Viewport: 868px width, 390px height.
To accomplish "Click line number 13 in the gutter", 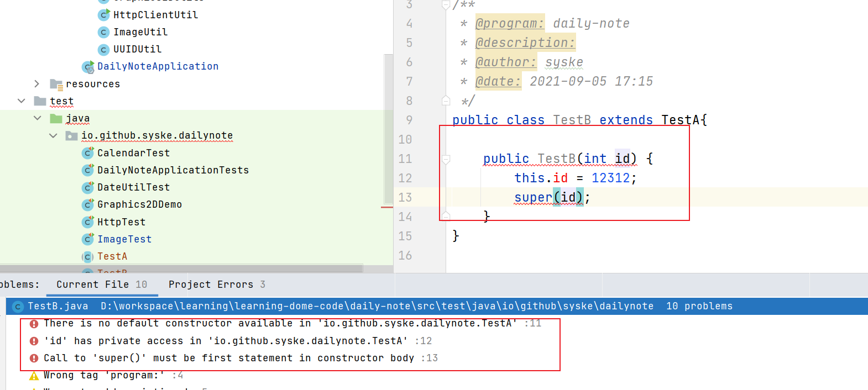I will (x=405, y=197).
